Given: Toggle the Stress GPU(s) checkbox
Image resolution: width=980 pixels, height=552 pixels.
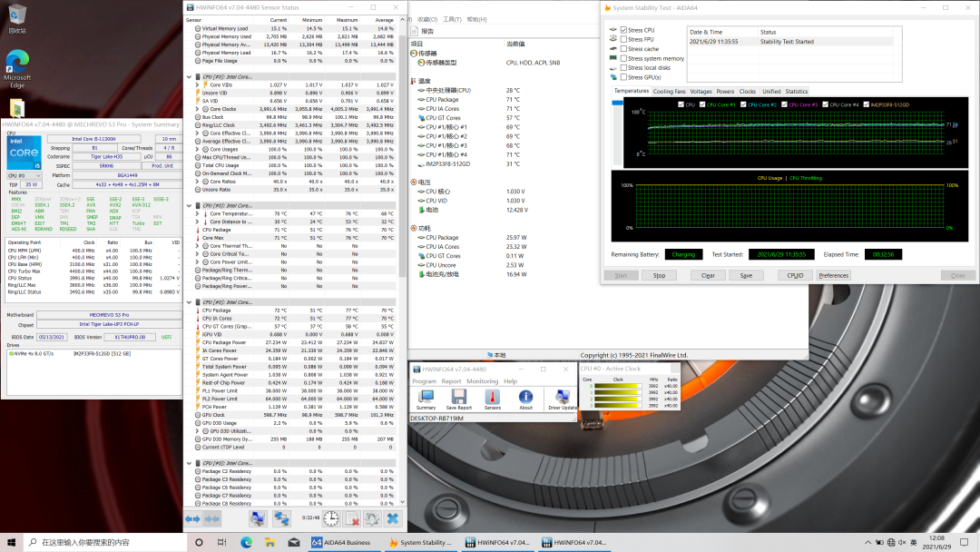Looking at the screenshot, I should pos(623,77).
